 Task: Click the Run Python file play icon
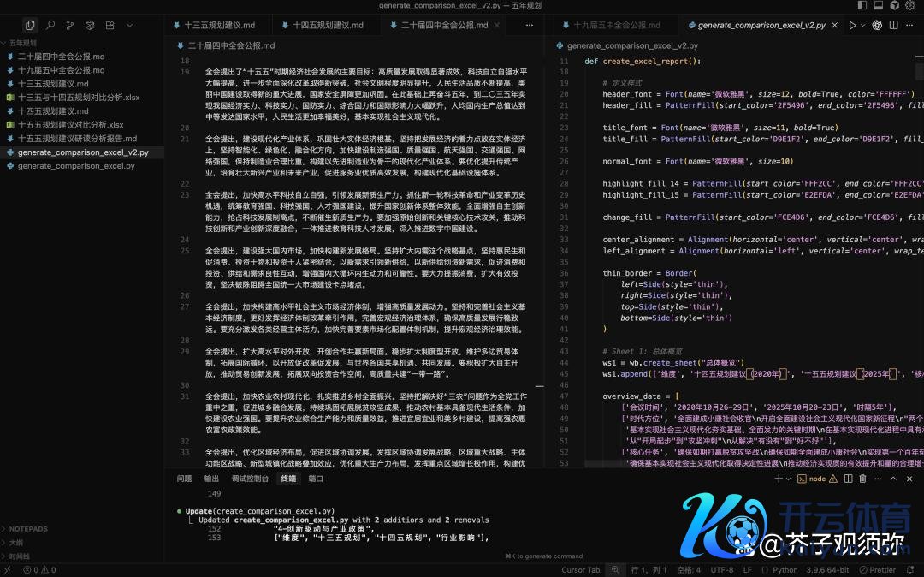[x=852, y=26]
